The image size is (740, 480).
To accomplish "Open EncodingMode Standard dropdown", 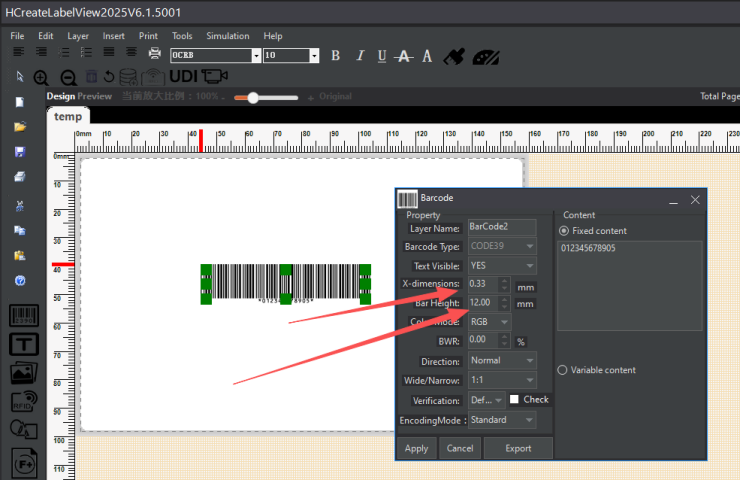I will click(502, 420).
